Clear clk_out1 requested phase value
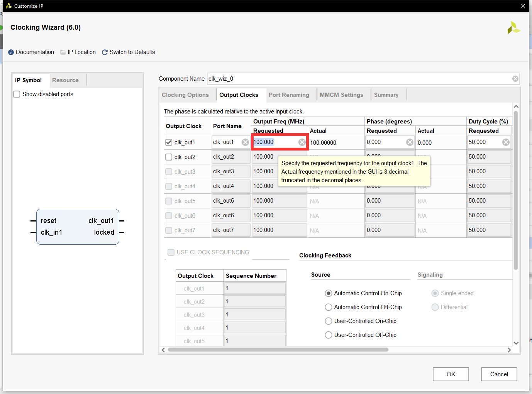 point(410,142)
